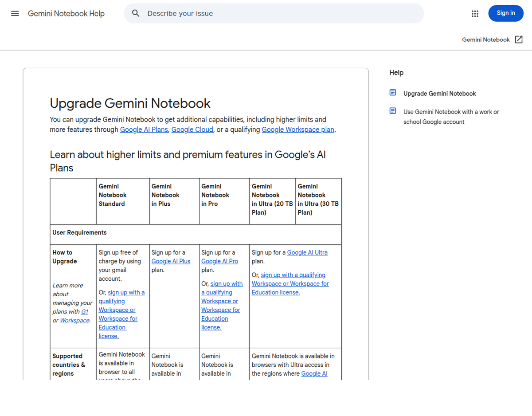Click the Supported countries & regions label
532x416 pixels.
(x=69, y=365)
